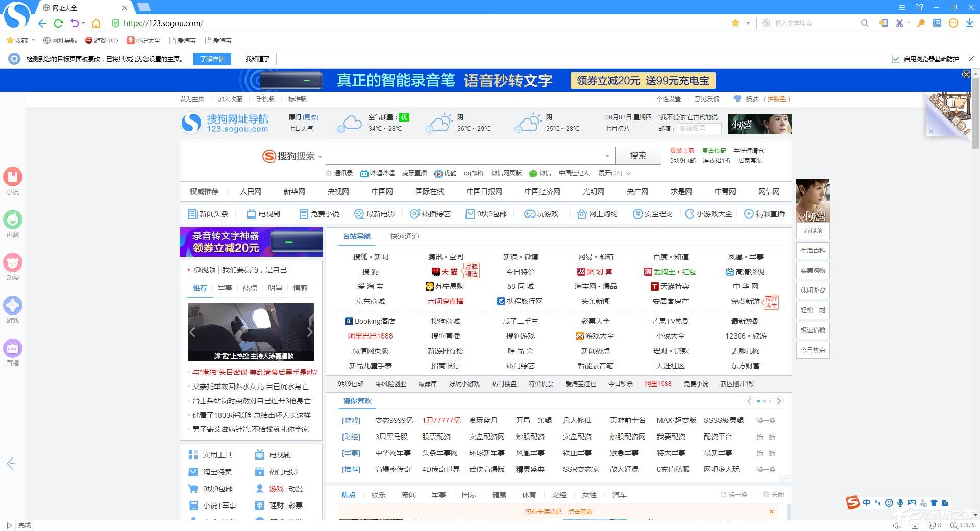Select the 军事 news tab under 微视频
980x531 pixels.
225,288
